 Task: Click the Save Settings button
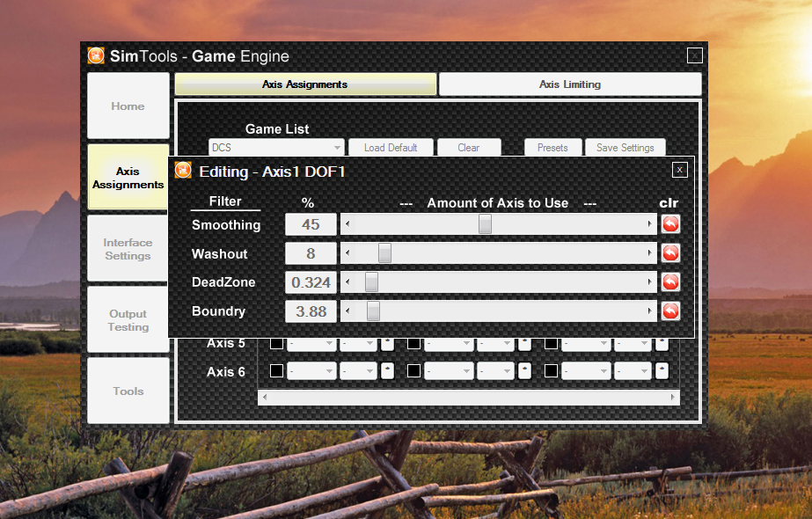(625, 148)
